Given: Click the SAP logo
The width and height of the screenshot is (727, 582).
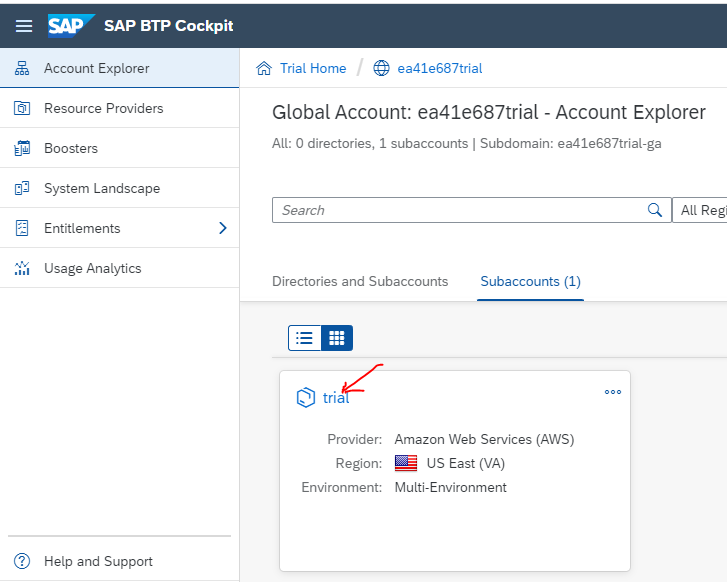Looking at the screenshot, I should (71, 26).
